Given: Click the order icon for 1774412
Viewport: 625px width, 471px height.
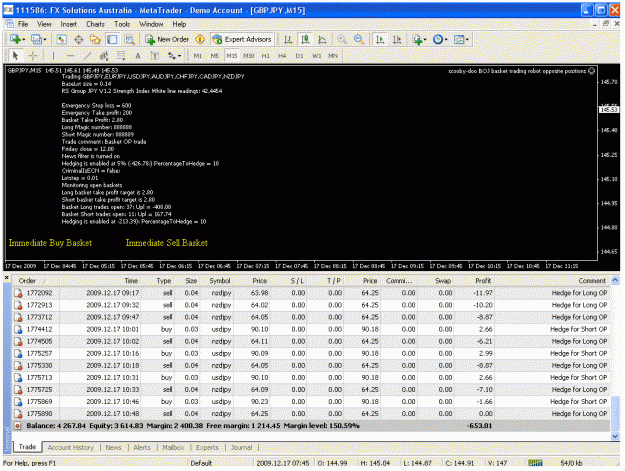Looking at the screenshot, I should [x=18, y=330].
